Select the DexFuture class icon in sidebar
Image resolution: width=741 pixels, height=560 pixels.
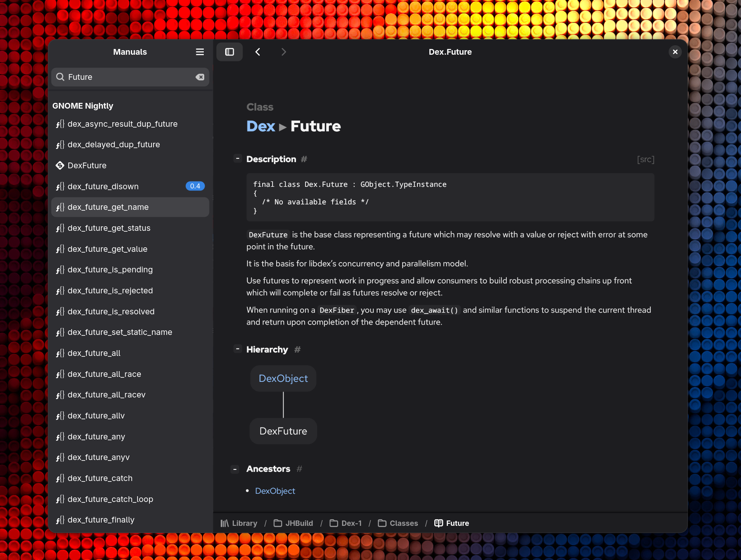point(60,165)
